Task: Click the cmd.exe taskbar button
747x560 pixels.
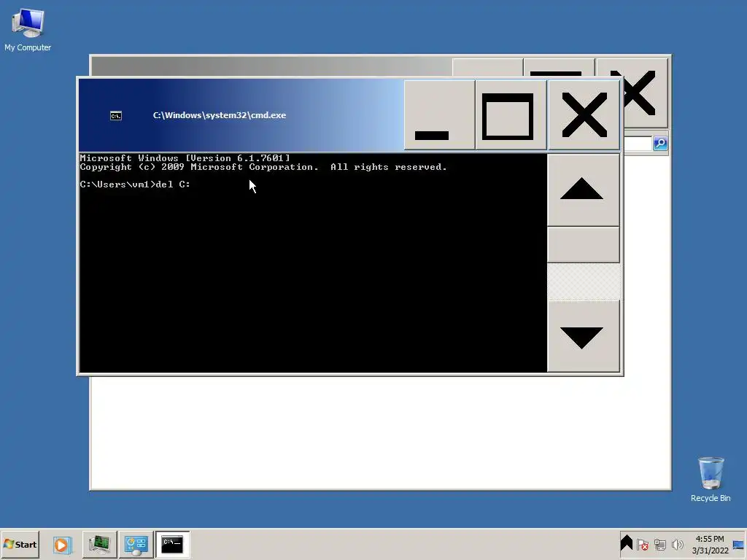Action: (x=172, y=544)
